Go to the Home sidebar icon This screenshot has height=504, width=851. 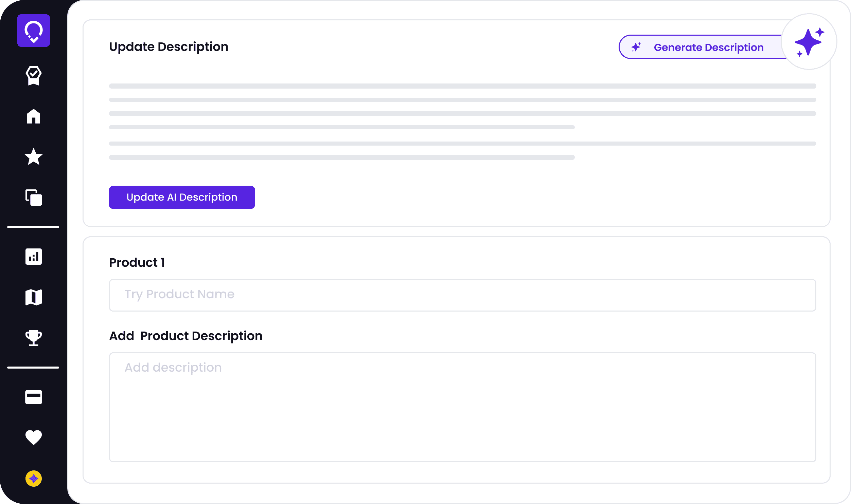(34, 116)
